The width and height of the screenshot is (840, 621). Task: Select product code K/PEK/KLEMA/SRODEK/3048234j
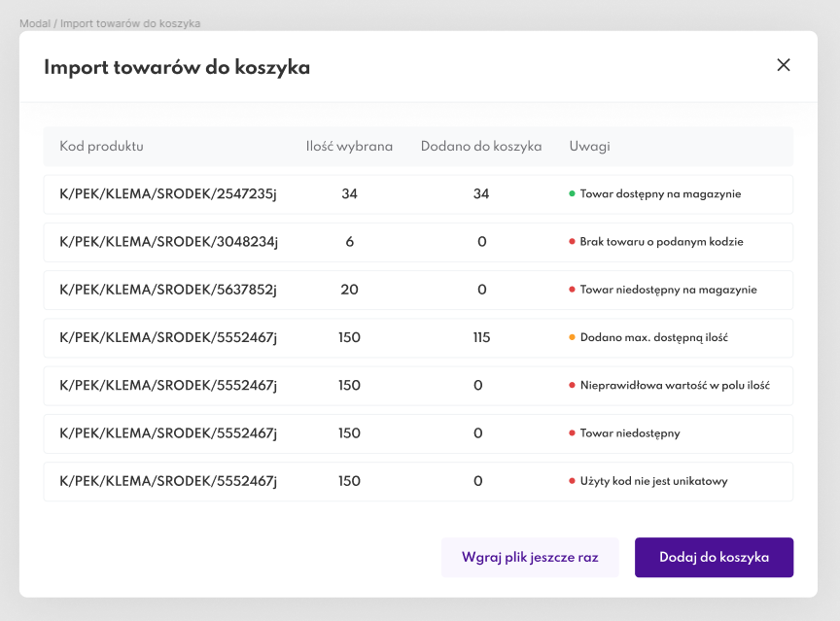click(x=168, y=242)
